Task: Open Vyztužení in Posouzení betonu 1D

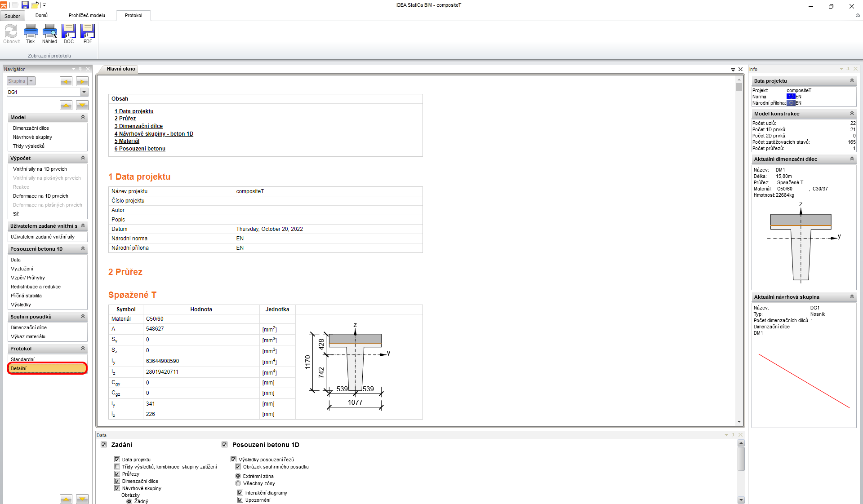Action: tap(22, 269)
